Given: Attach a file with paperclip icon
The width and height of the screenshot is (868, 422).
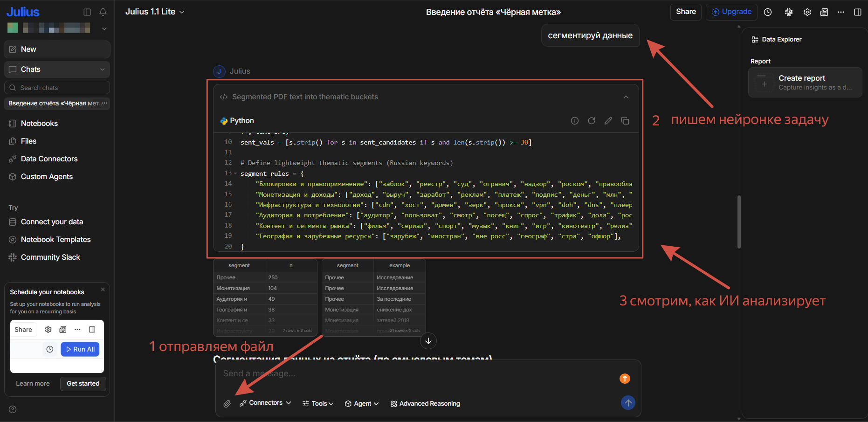Looking at the screenshot, I should (227, 404).
